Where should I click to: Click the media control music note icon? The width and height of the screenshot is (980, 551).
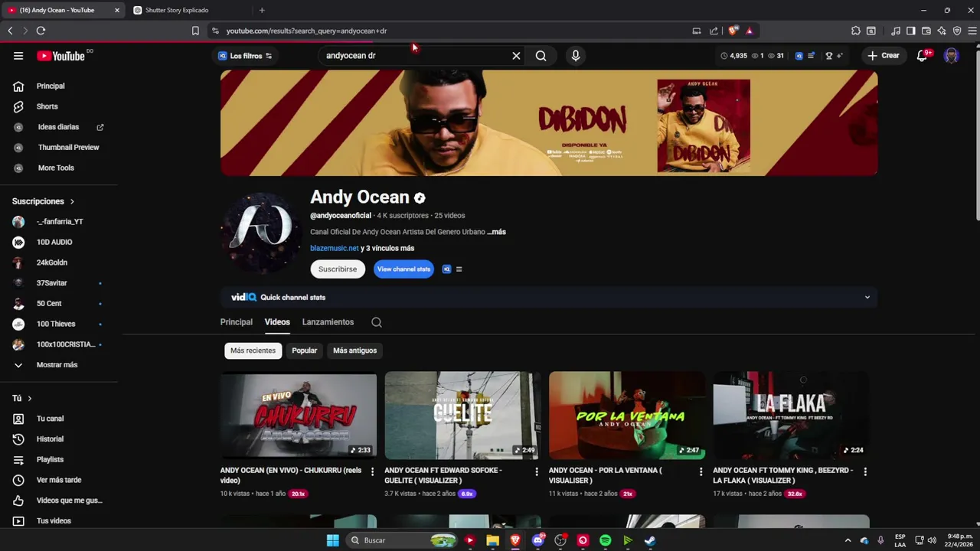click(895, 31)
